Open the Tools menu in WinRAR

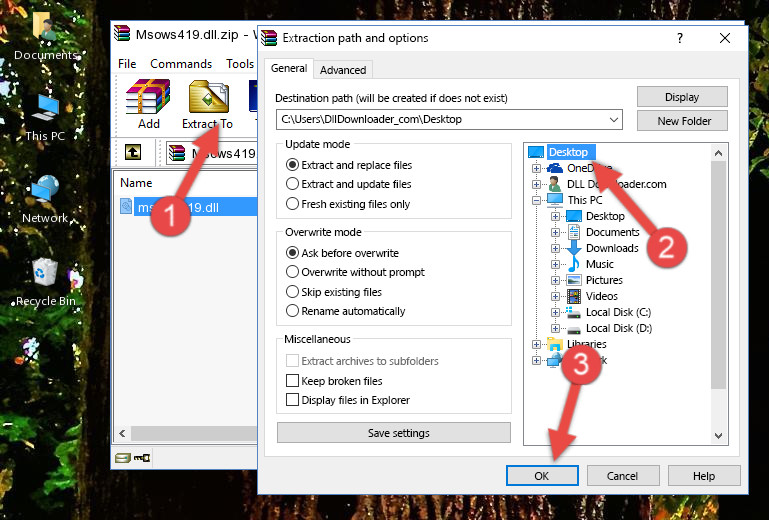tap(240, 64)
